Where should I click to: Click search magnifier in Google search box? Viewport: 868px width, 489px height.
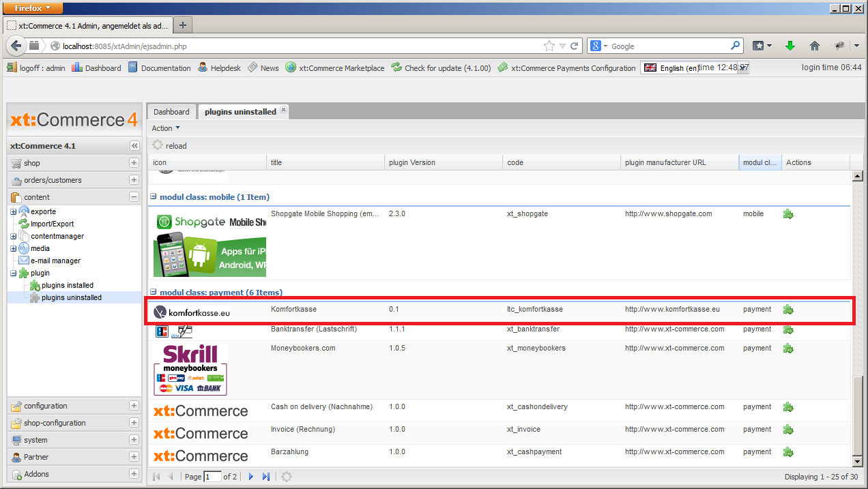click(x=736, y=46)
